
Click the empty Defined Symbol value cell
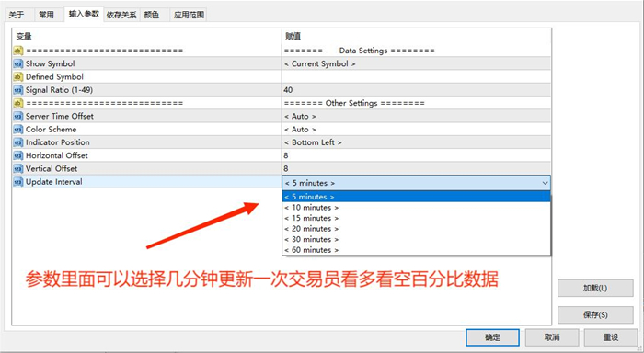[x=416, y=76]
